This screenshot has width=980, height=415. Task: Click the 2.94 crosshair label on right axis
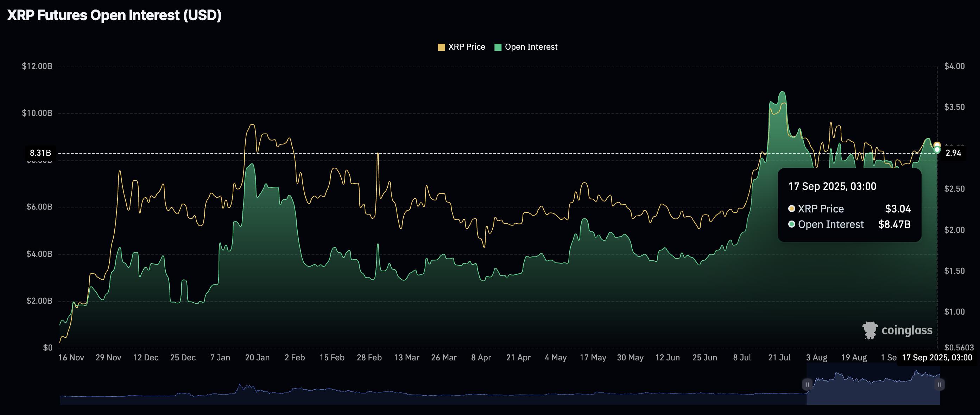(x=953, y=153)
